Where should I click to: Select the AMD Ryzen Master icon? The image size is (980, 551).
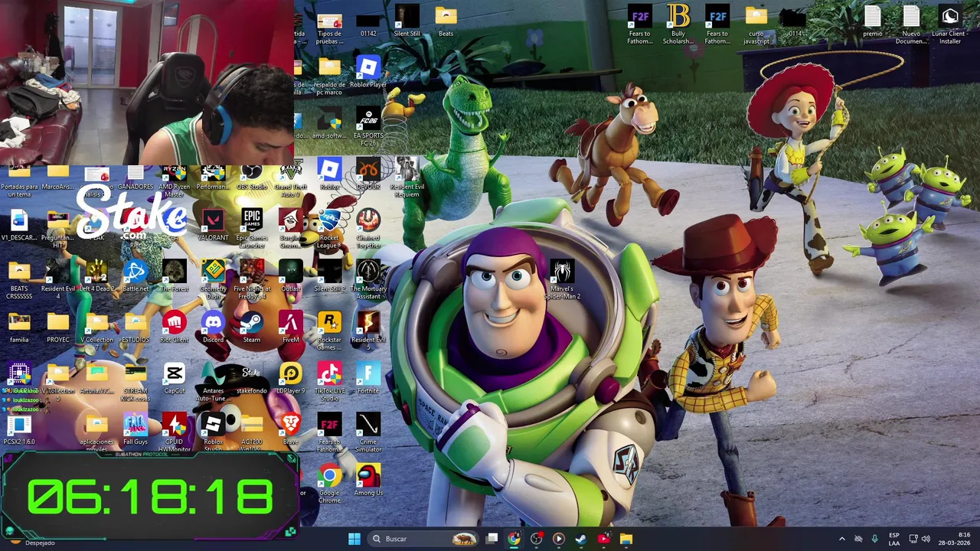(x=175, y=181)
